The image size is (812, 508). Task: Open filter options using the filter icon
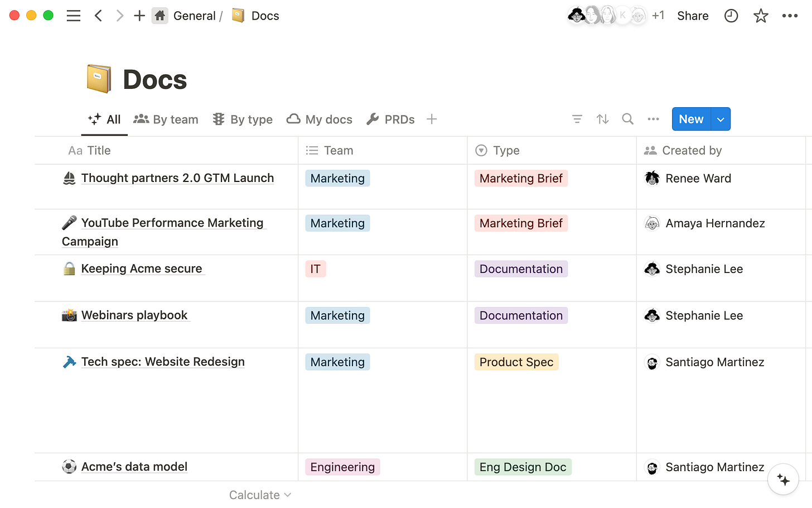pos(577,119)
